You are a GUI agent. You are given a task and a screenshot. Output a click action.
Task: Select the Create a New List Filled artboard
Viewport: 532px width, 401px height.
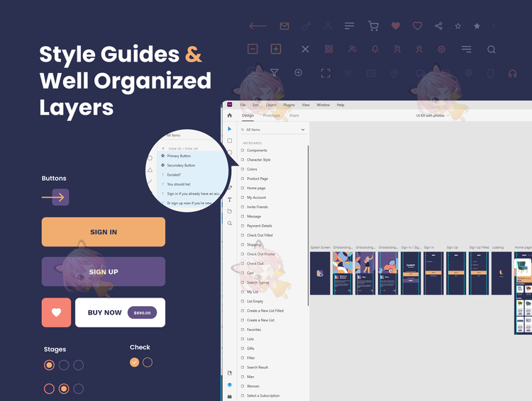(x=265, y=310)
